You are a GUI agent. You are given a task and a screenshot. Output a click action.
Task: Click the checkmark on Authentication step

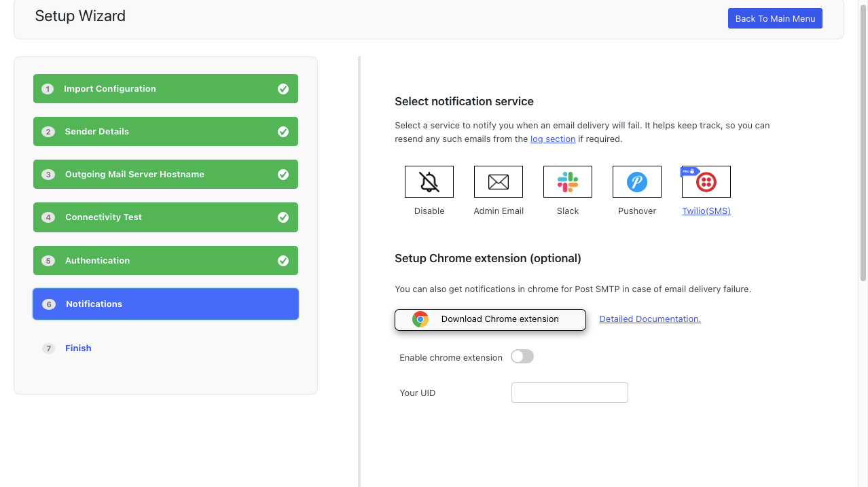tap(283, 260)
